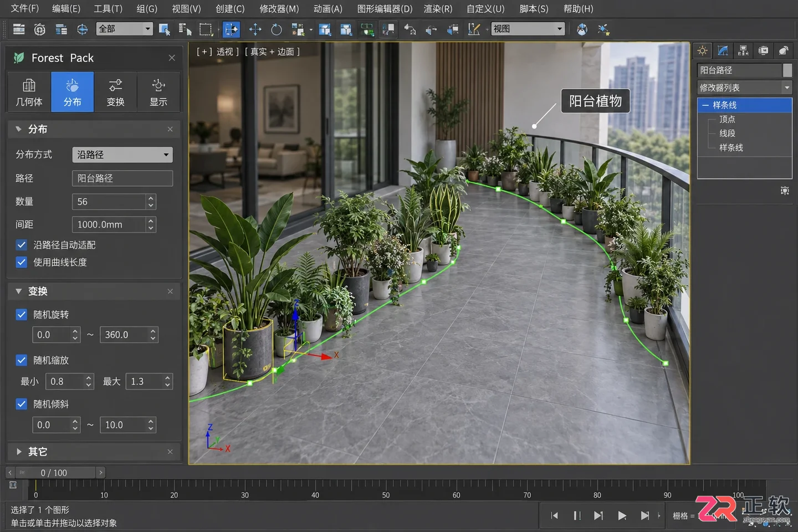Toggle the 随机缩放 checkbox
Image resolution: width=798 pixels, height=532 pixels.
tap(22, 360)
